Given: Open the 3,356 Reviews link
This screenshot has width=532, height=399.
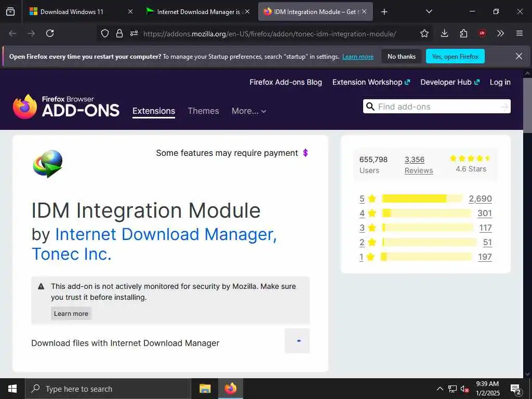Looking at the screenshot, I should click(x=419, y=165).
